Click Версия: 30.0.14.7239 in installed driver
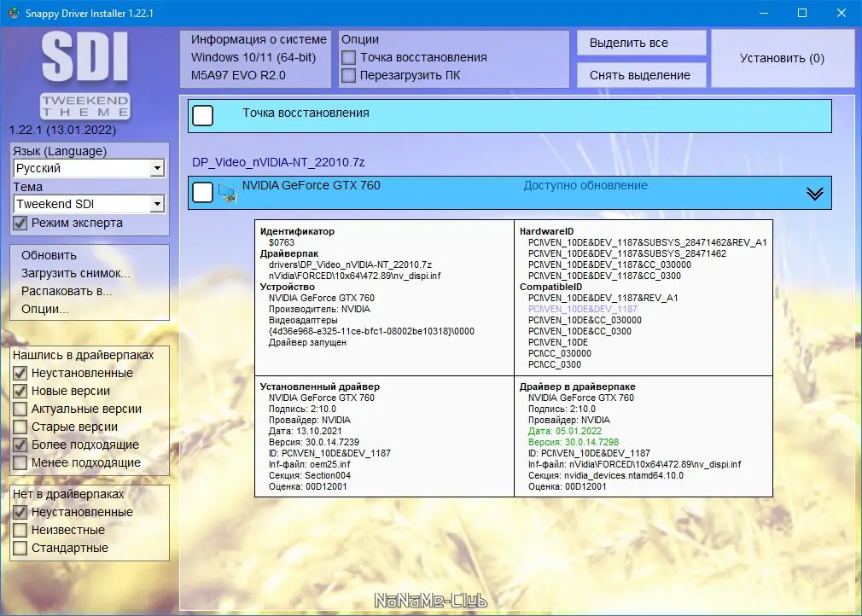The height and width of the screenshot is (616, 862). [314, 442]
